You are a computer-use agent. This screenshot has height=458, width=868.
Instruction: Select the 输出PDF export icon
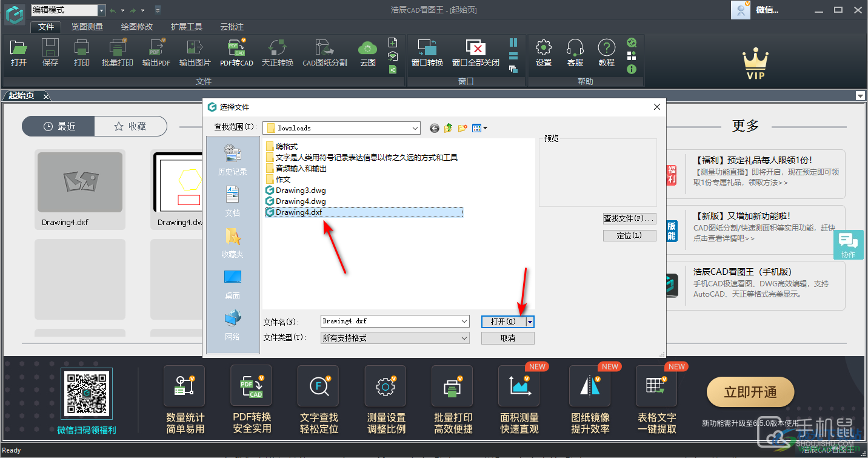[156, 53]
